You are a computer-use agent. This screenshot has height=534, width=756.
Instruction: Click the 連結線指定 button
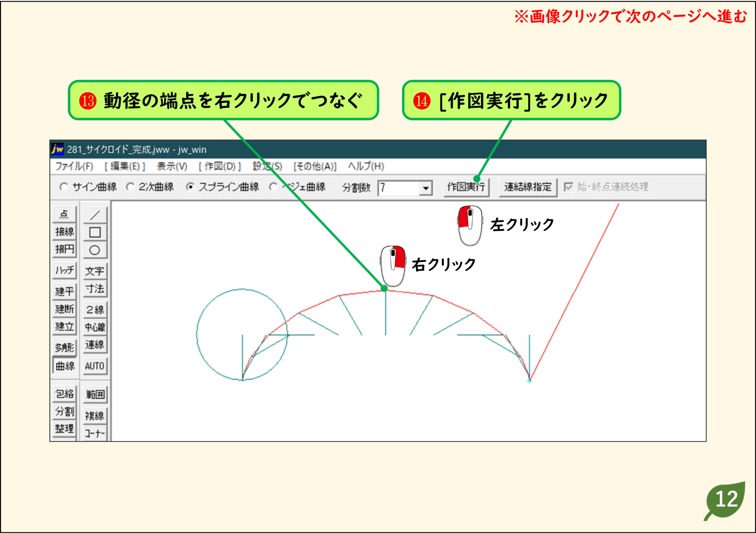(528, 187)
